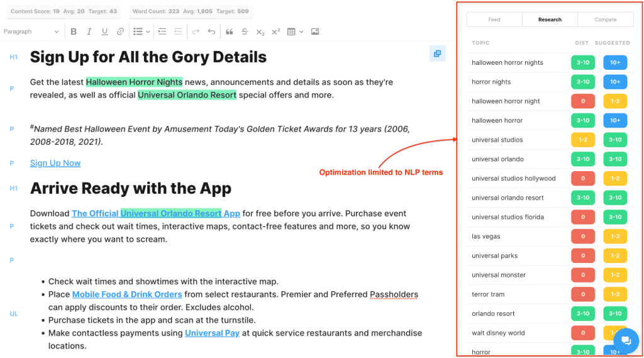Decrease indent of the paragraph
Screen dimensions: 644x358
point(178,31)
